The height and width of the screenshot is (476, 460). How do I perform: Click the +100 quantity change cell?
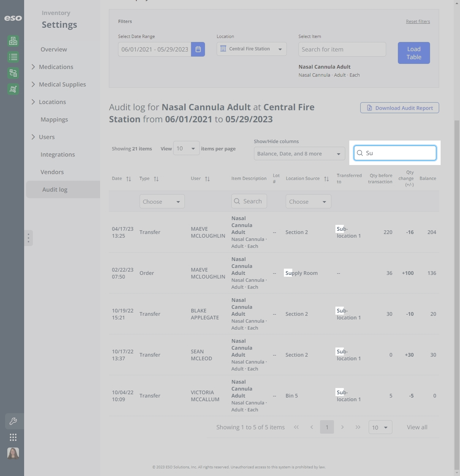coord(408,273)
